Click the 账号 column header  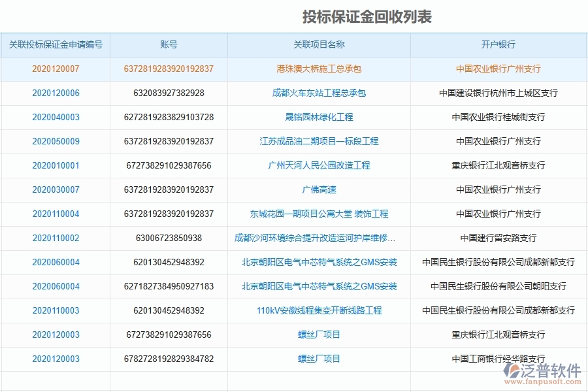(x=169, y=44)
